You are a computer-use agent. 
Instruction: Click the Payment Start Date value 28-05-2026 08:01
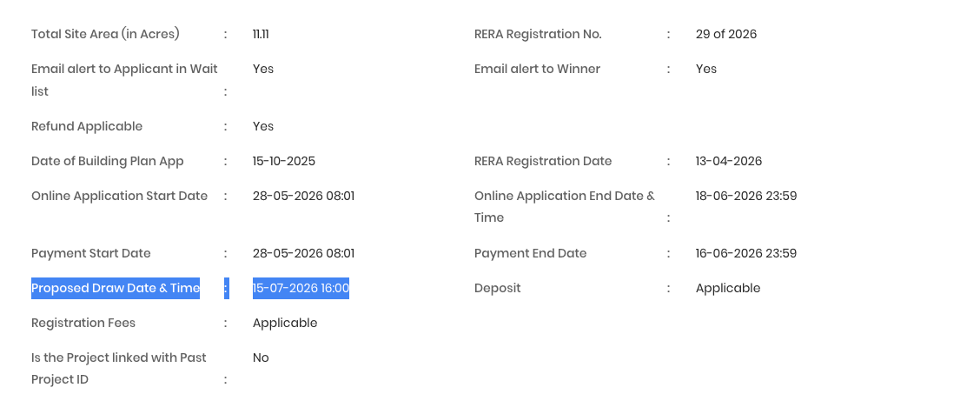[304, 253]
